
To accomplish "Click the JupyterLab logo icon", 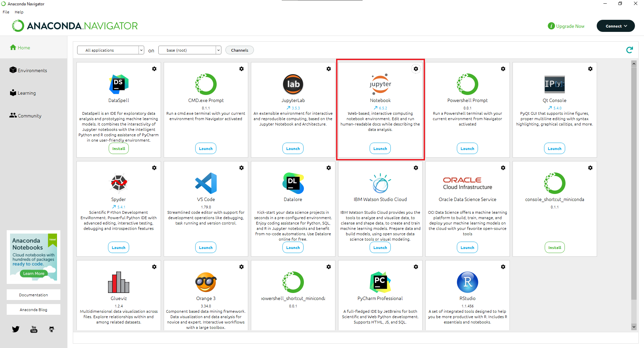I will click(x=293, y=84).
